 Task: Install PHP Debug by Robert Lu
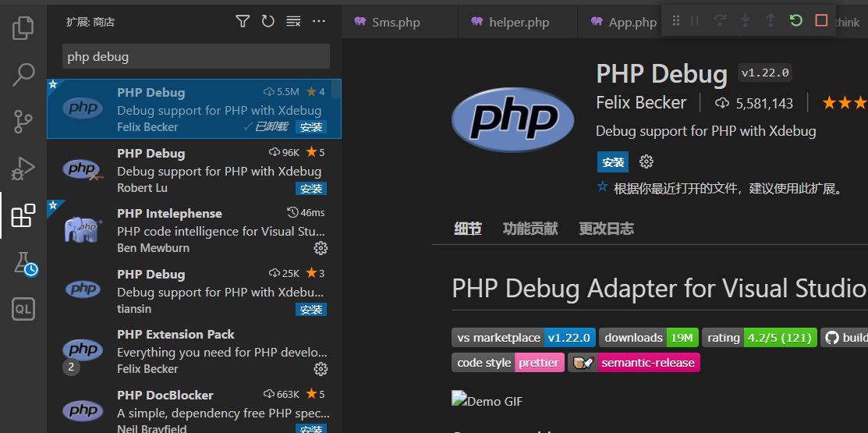[311, 189]
